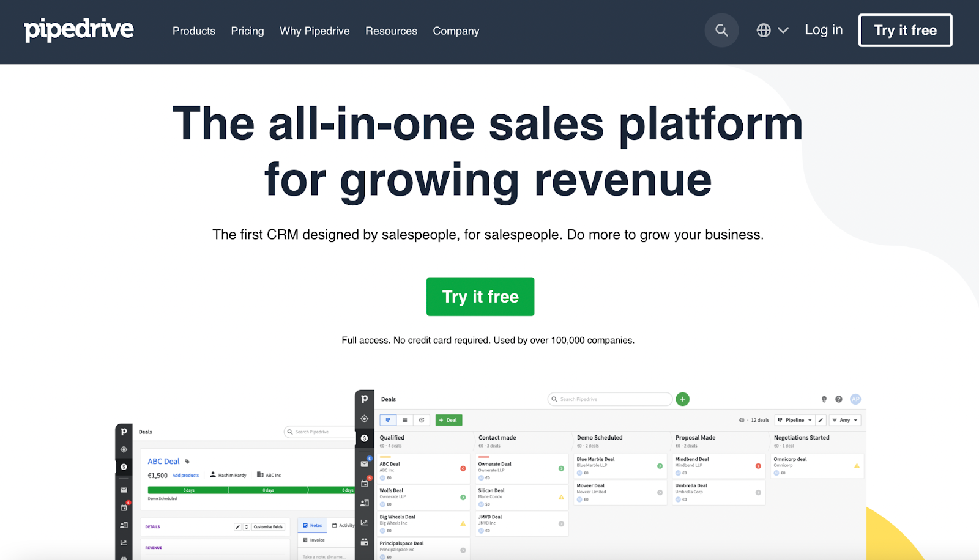979x560 pixels.
Task: Open Mail envelope icon in deal detail sidebar
Action: click(124, 490)
